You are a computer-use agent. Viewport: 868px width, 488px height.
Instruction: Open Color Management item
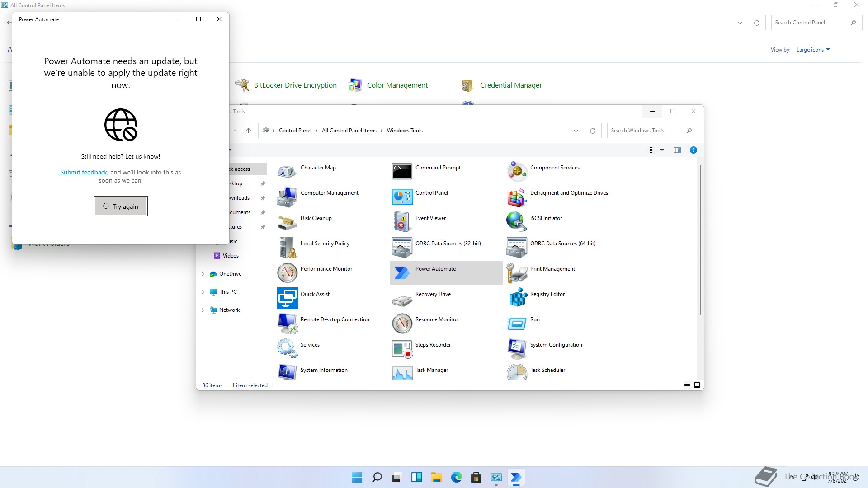click(388, 85)
